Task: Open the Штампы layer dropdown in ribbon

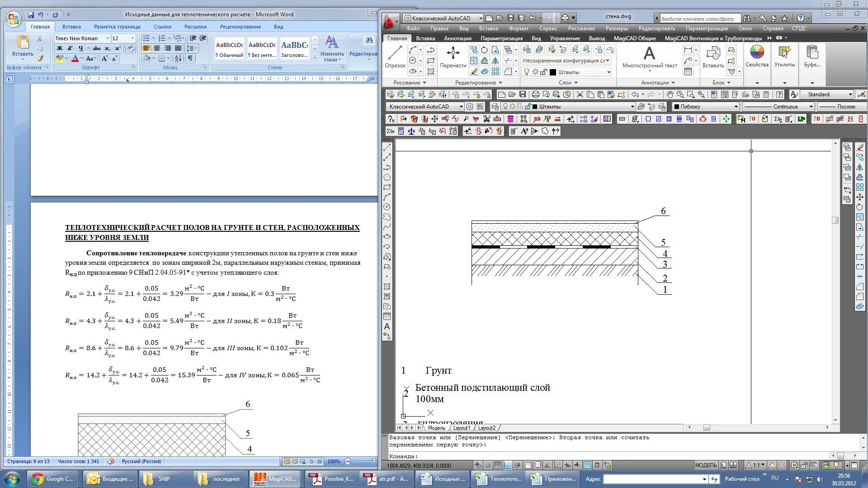Action: (609, 72)
